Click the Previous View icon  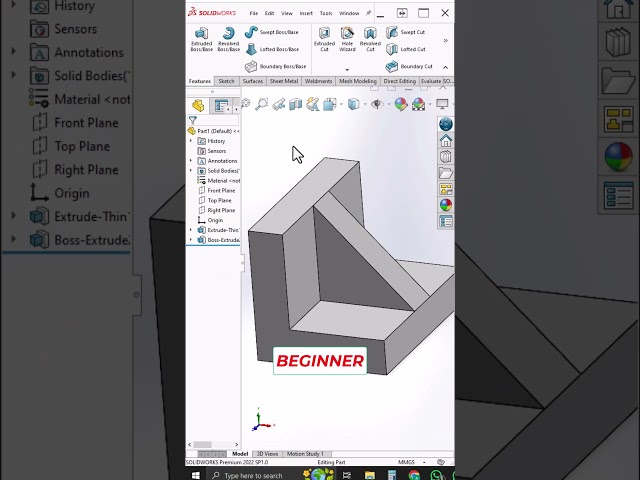point(279,104)
